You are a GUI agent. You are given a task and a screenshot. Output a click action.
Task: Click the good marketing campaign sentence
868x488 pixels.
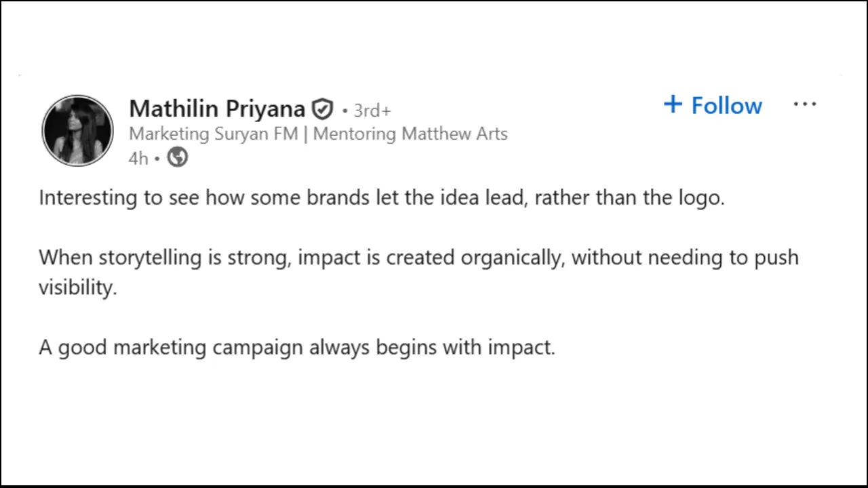[x=297, y=348]
